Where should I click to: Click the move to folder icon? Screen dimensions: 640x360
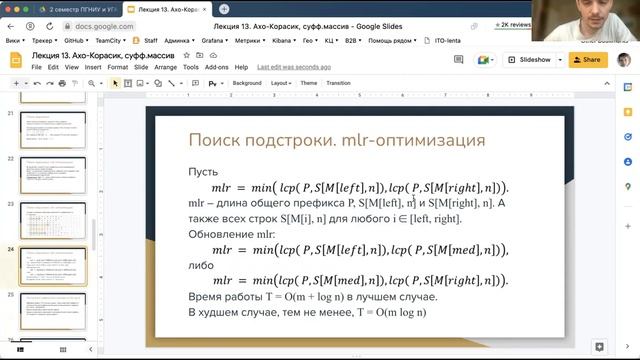(200, 55)
